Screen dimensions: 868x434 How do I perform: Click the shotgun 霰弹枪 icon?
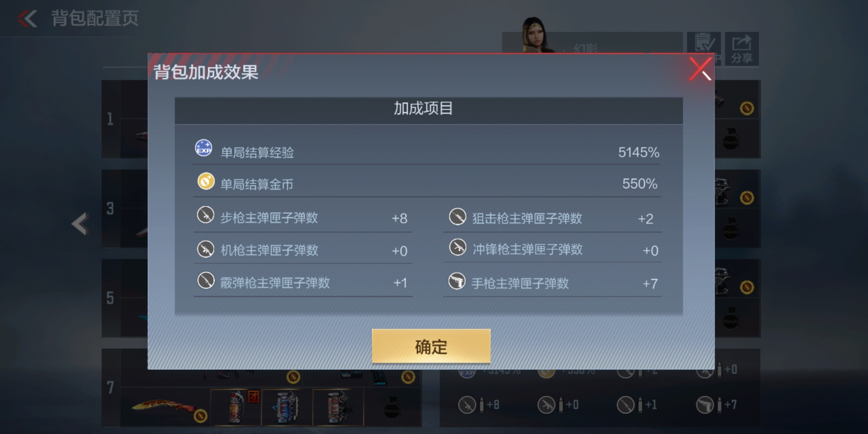[x=206, y=280]
